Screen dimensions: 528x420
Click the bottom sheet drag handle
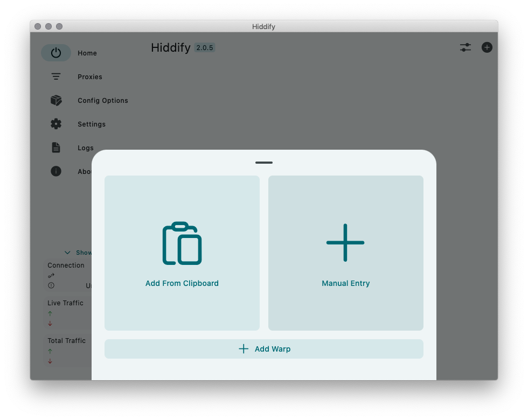coord(264,163)
